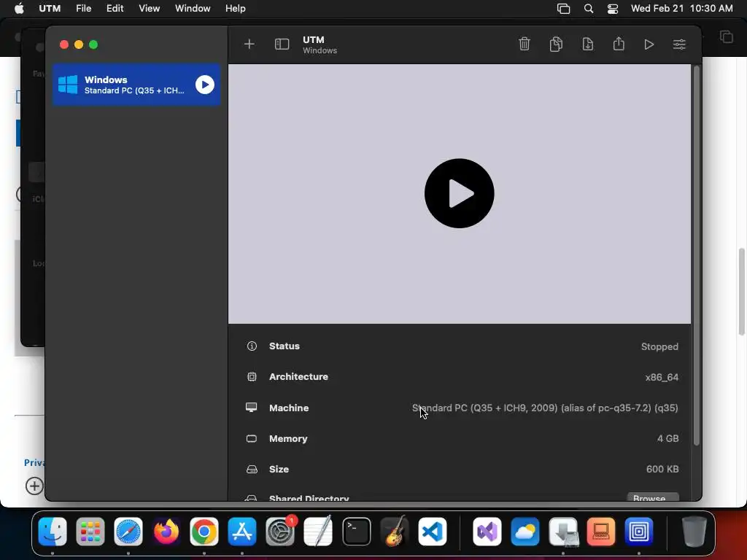
Task: Open the UTM app menu
Action: [x=50, y=9]
